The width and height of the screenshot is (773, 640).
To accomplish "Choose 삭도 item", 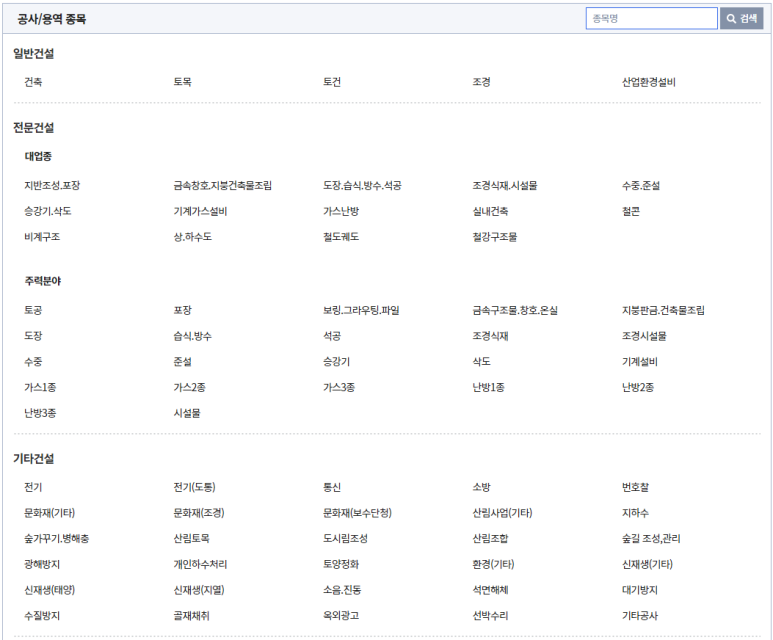I will [481, 362].
